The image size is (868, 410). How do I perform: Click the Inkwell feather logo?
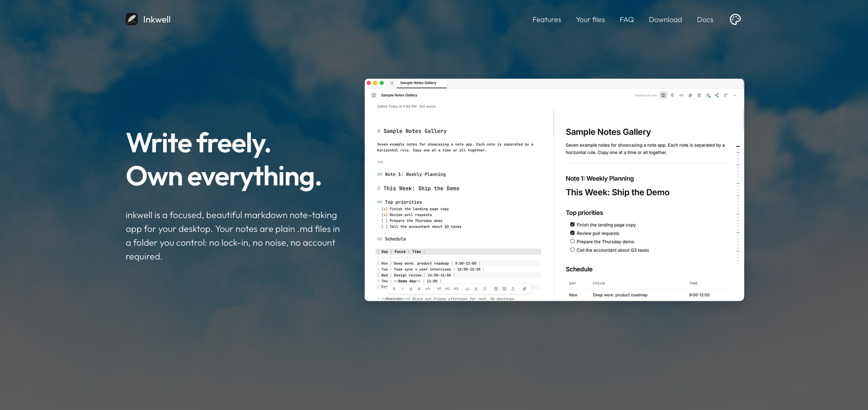[x=132, y=19]
